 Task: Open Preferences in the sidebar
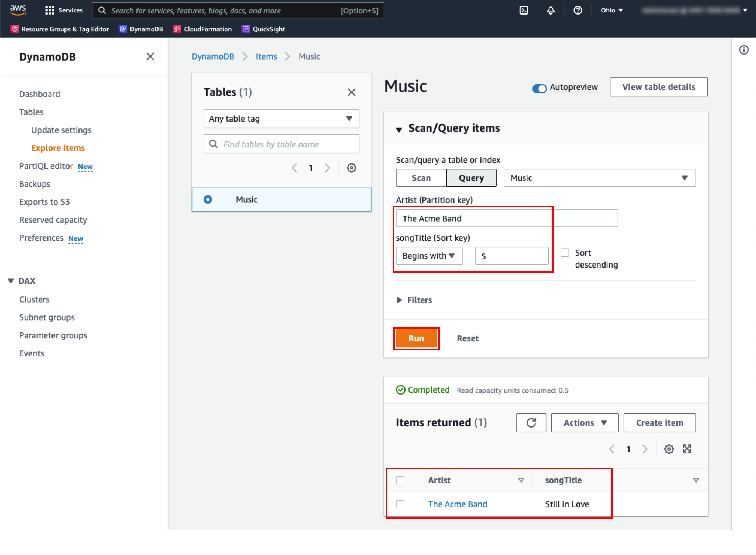(41, 238)
